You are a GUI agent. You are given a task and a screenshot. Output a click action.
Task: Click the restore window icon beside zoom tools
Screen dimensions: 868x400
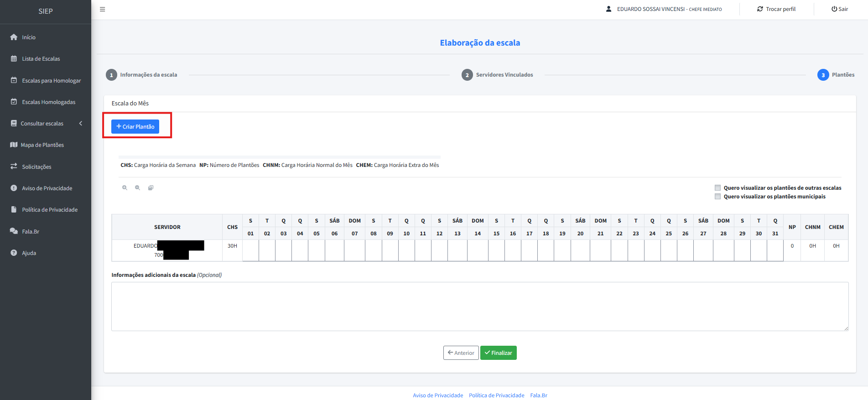click(151, 188)
